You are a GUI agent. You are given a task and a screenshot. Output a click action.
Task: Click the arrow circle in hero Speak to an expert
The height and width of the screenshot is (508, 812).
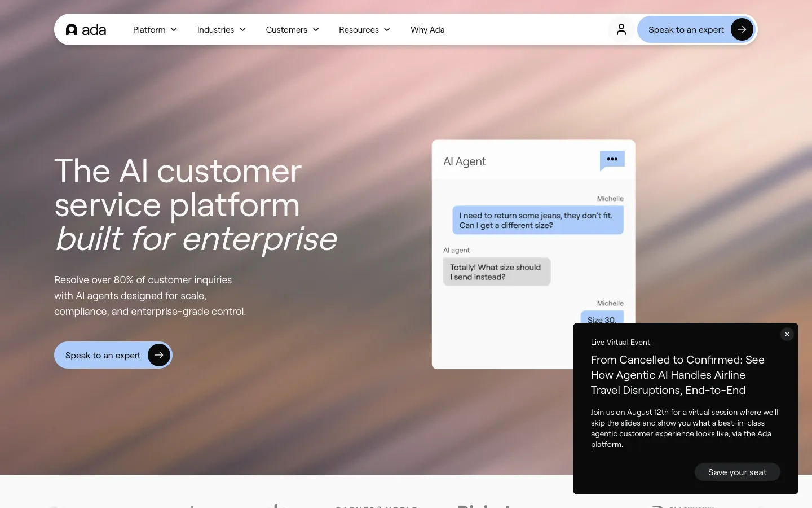tap(159, 355)
